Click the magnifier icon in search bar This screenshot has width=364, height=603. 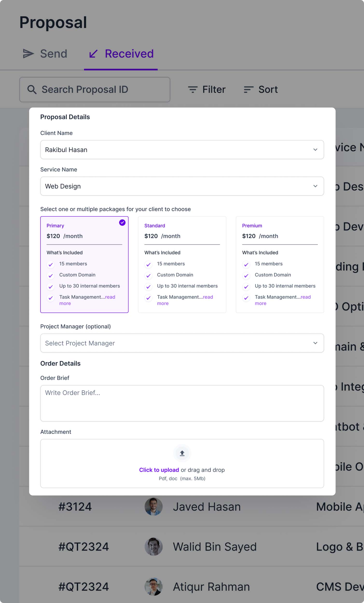click(x=32, y=89)
